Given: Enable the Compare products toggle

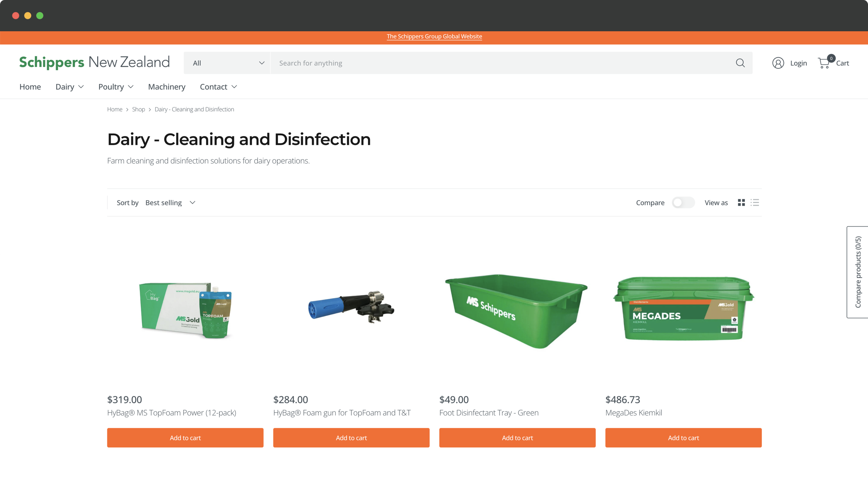Looking at the screenshot, I should point(683,203).
